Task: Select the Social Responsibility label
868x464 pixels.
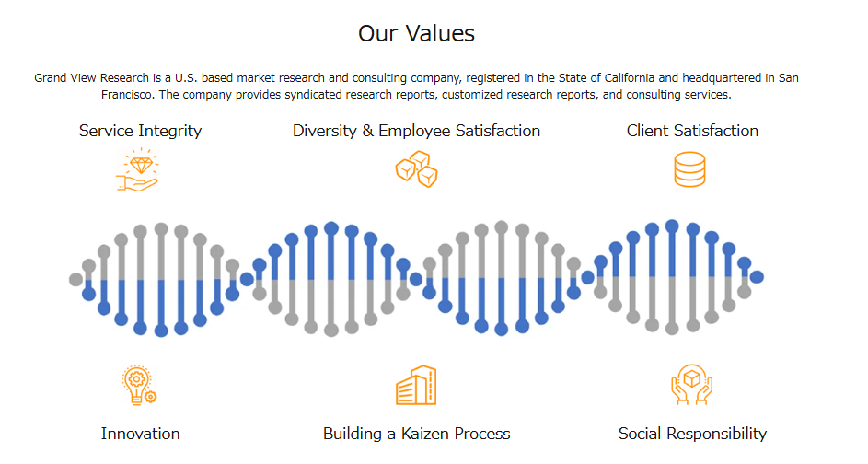Action: pos(692,434)
